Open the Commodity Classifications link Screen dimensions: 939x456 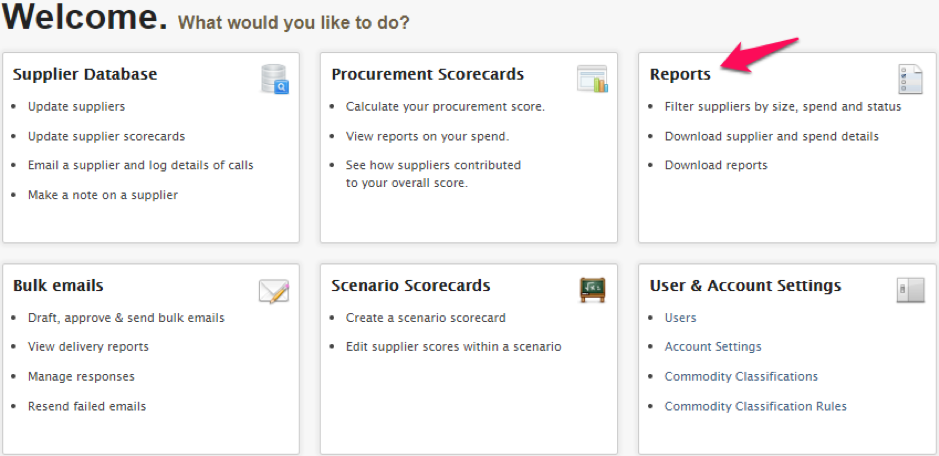pyautogui.click(x=741, y=376)
